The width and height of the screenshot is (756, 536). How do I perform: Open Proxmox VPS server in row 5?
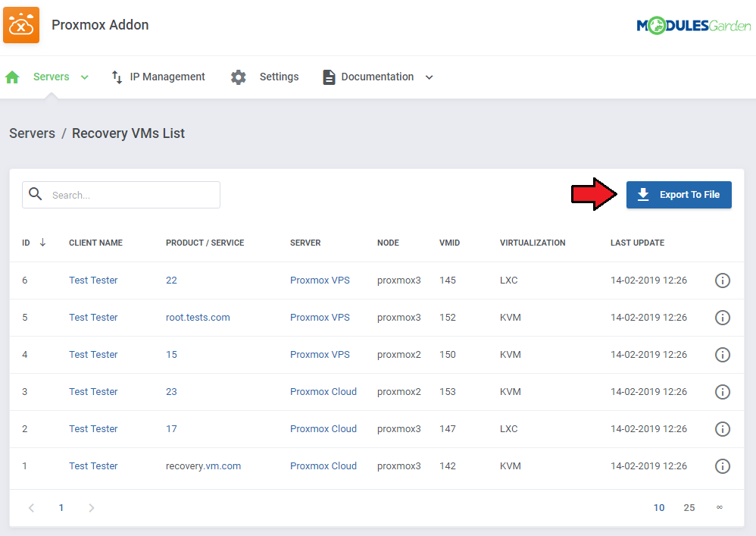tap(320, 318)
